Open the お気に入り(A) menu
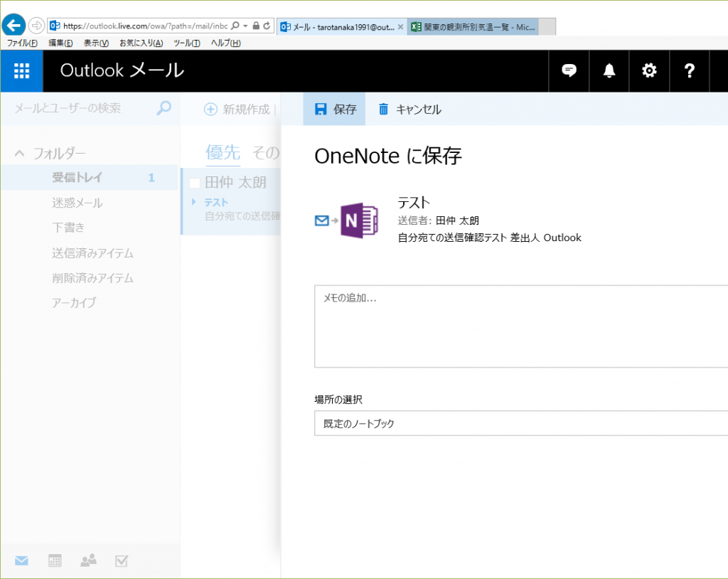Viewport: 728px width, 579px height. pyautogui.click(x=141, y=43)
